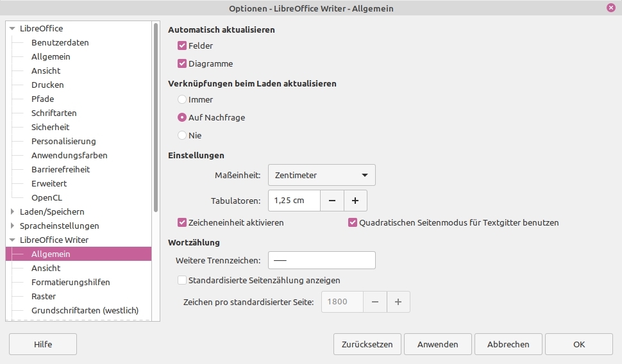Open the Drucken options page
Image resolution: width=622 pixels, height=364 pixels.
47,85
